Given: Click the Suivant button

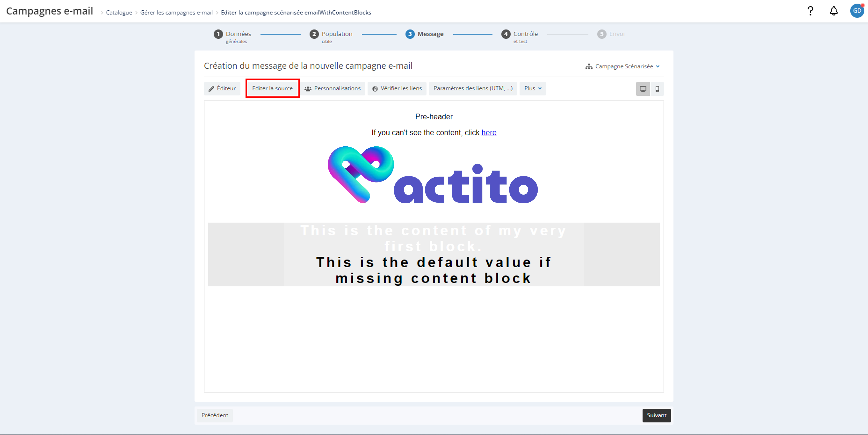Looking at the screenshot, I should coord(656,415).
